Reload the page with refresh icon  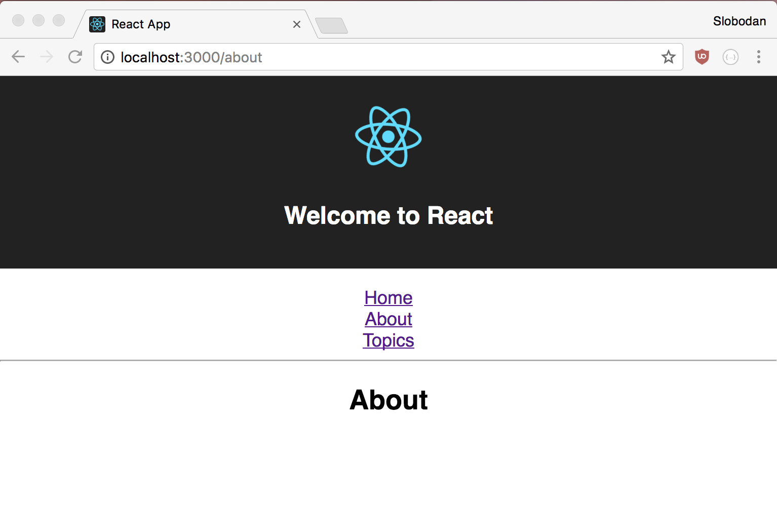point(75,57)
